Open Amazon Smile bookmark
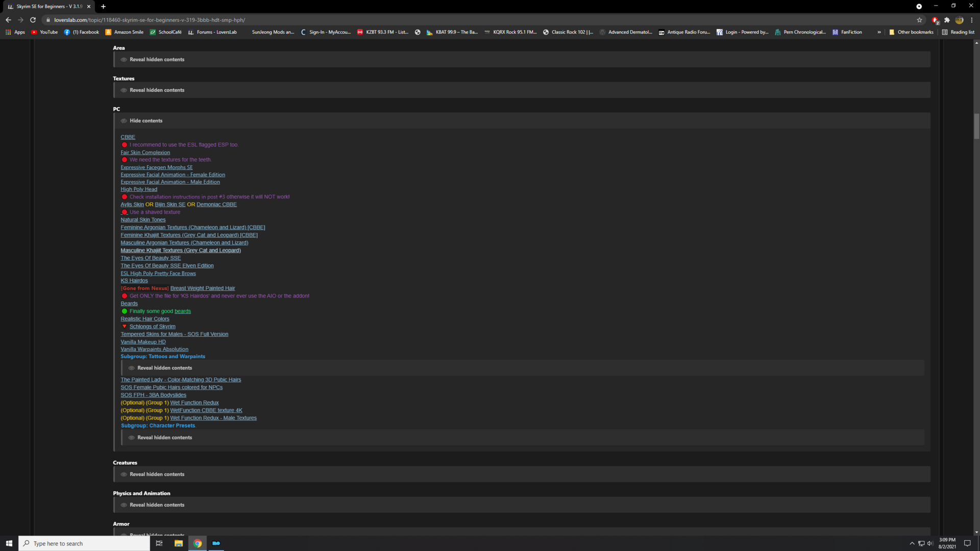This screenshot has height=551, width=980. pyautogui.click(x=124, y=32)
